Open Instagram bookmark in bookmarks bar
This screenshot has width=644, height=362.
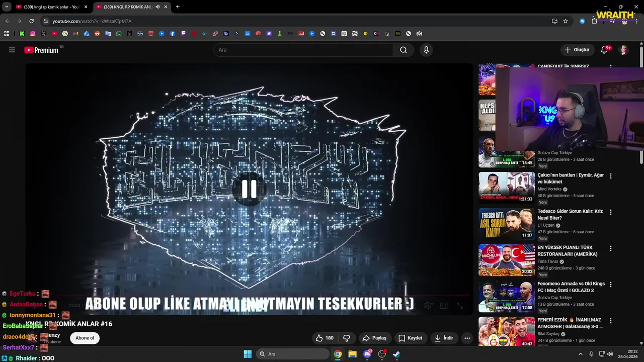pyautogui.click(x=33, y=34)
